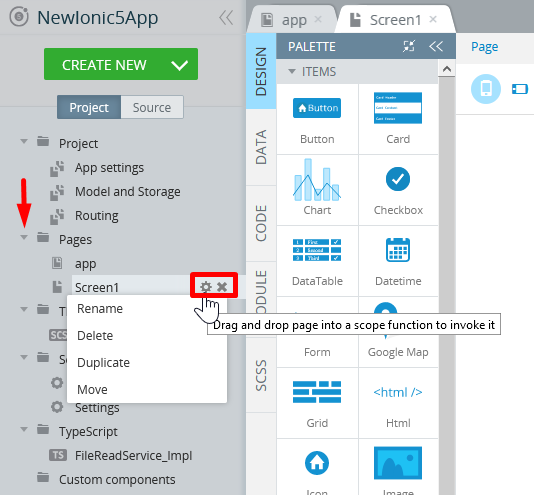Pick the Datetime calendar icon

(398, 250)
